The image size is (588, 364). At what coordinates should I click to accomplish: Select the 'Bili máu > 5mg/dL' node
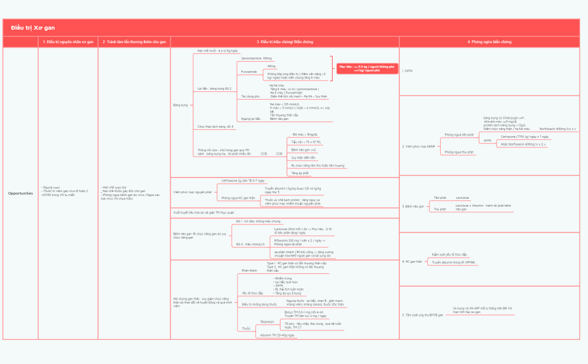[305, 134]
